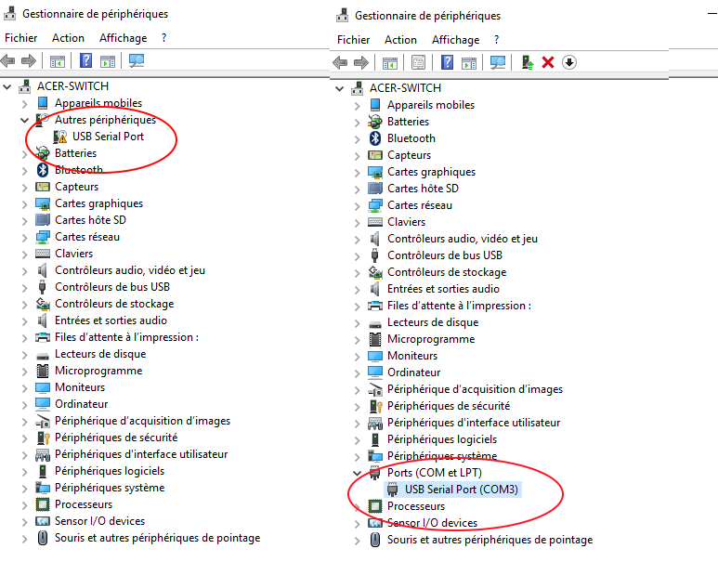Select Sensor I/O devices in left window

point(99,521)
